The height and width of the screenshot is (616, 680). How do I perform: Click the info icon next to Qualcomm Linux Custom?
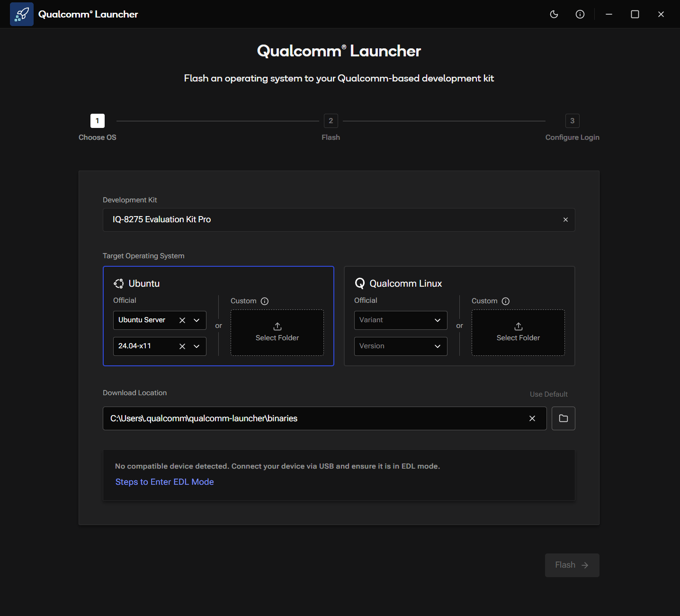506,301
